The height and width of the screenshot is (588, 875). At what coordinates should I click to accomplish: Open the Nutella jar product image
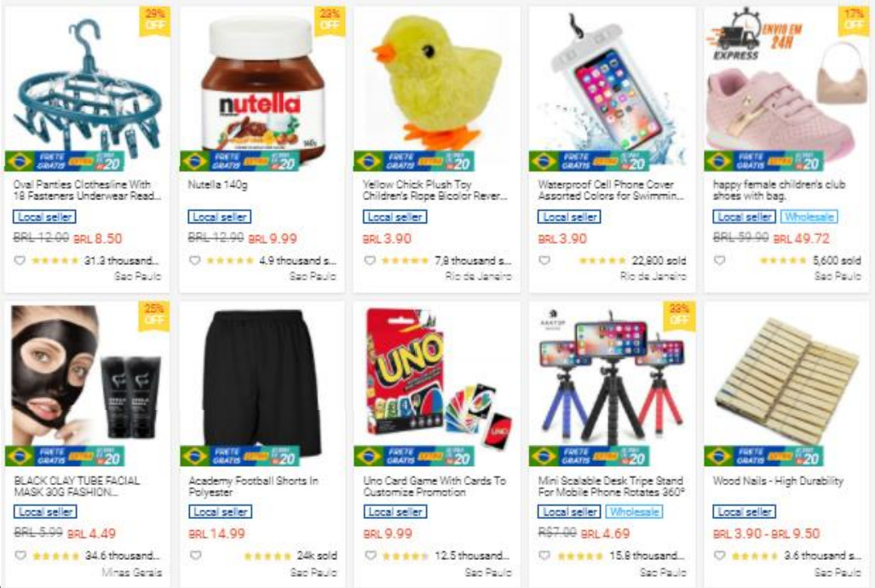pos(262,89)
